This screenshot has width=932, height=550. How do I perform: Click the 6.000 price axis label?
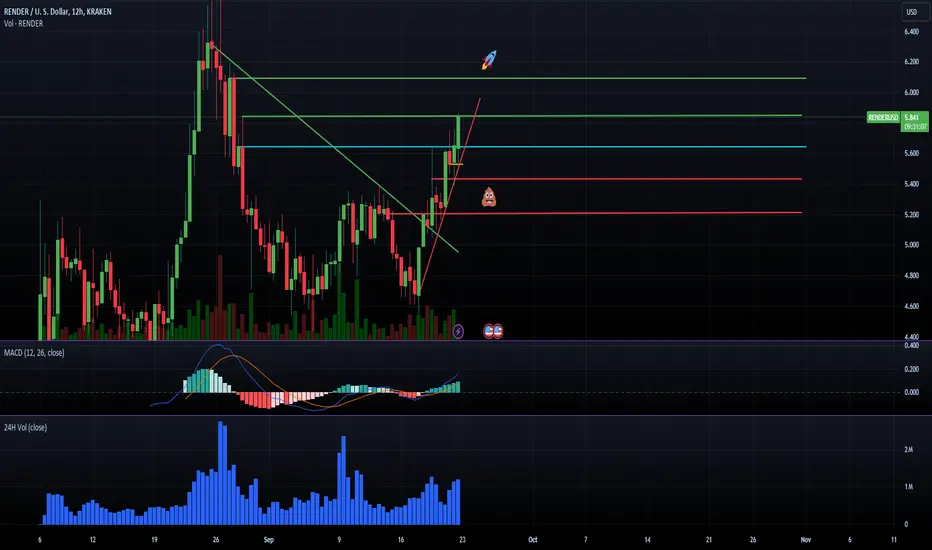911,92
